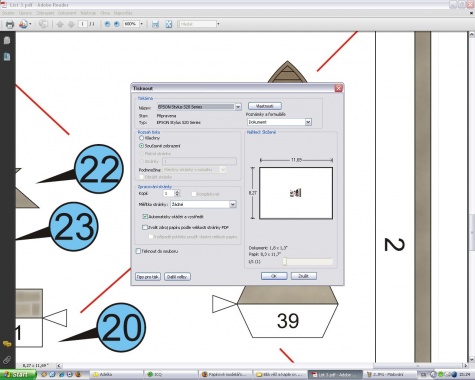
Task: Click the Vlastnosti printer properties button
Action: 265,106
